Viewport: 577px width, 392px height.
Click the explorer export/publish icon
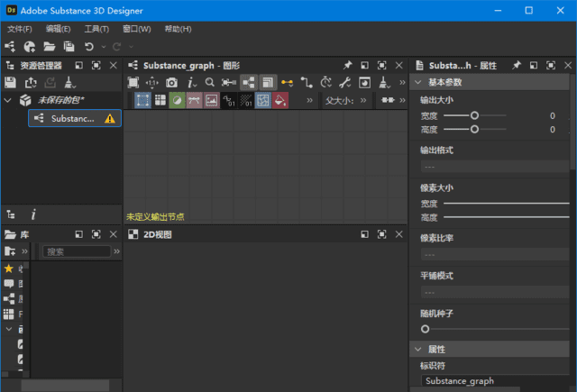[31, 82]
